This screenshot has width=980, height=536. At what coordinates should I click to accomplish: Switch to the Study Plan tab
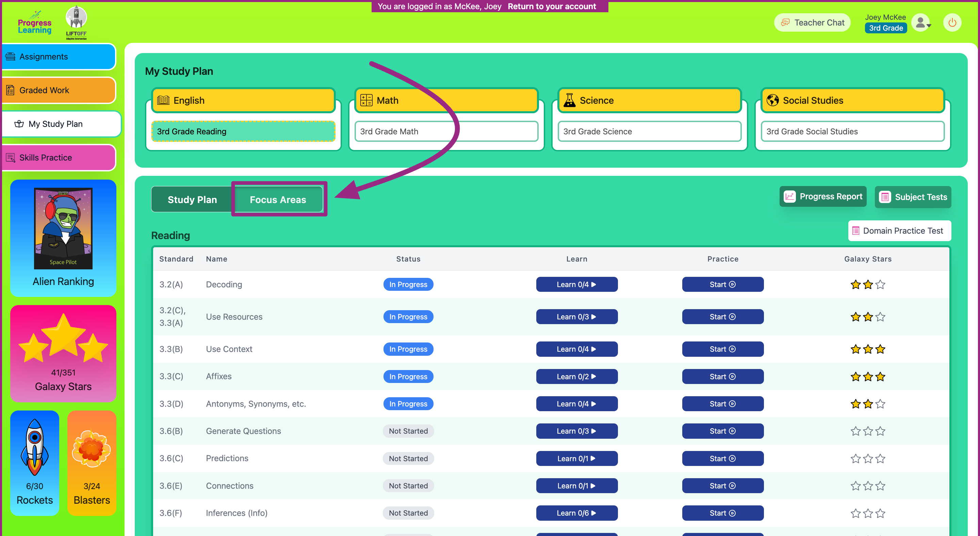tap(192, 199)
